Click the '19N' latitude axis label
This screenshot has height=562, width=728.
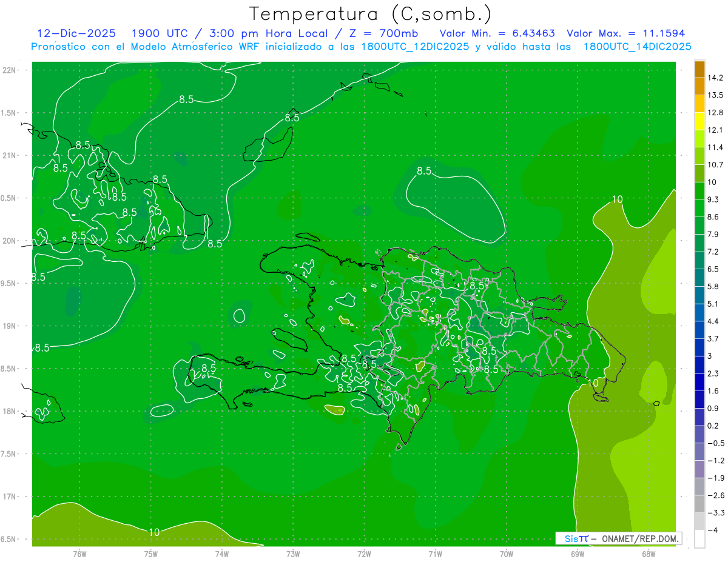click(x=8, y=326)
